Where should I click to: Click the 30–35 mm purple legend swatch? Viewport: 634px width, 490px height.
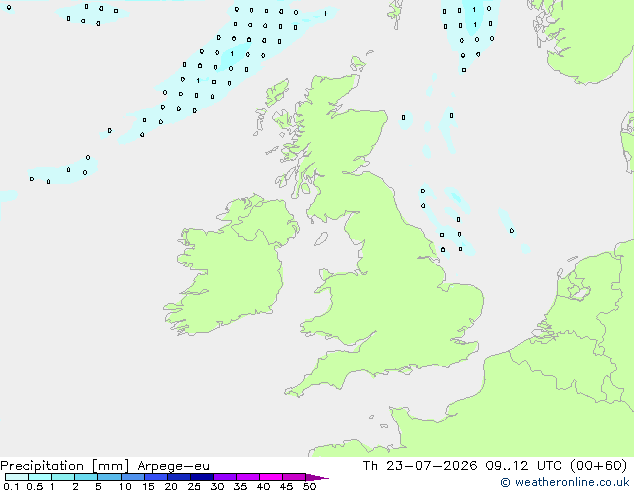point(225,477)
